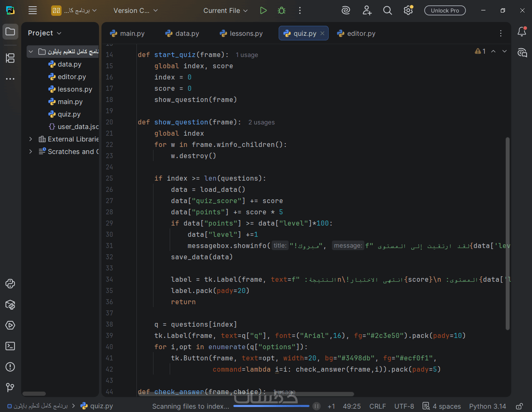Image resolution: width=532 pixels, height=412 pixels.
Task: Click the Unlock Pro button
Action: 445,10
